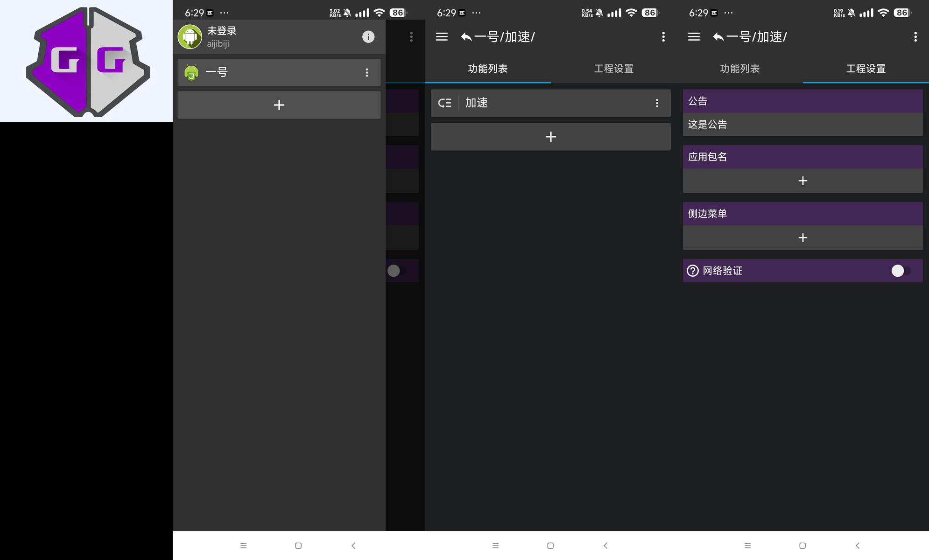The image size is (929, 560).
Task: Tap recent apps button in the right phone navbar
Action: (747, 546)
